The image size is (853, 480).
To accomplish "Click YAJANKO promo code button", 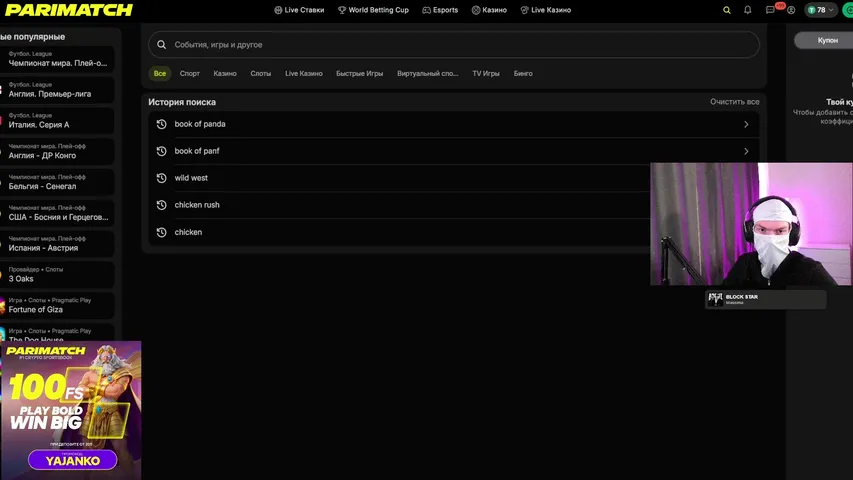I will point(72,460).
